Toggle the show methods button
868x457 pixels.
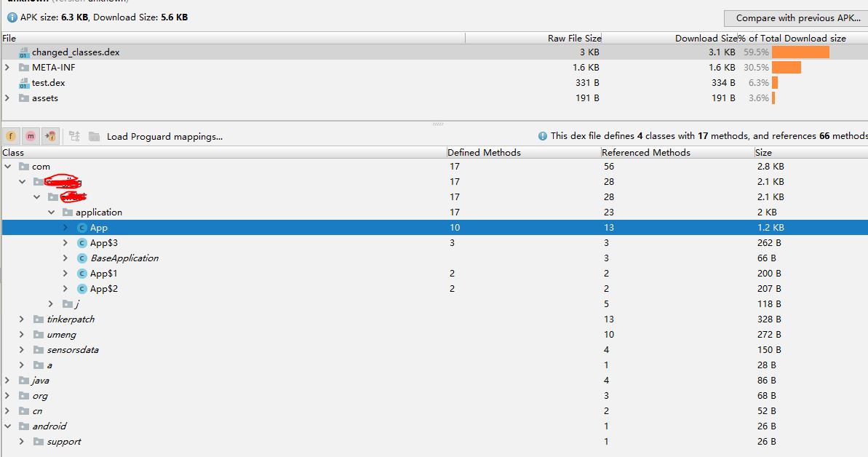(31, 136)
